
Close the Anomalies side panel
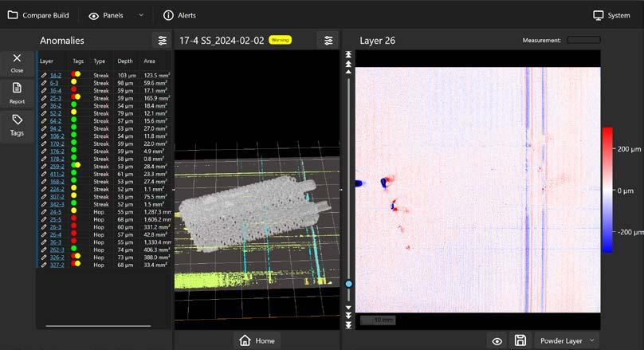17,63
